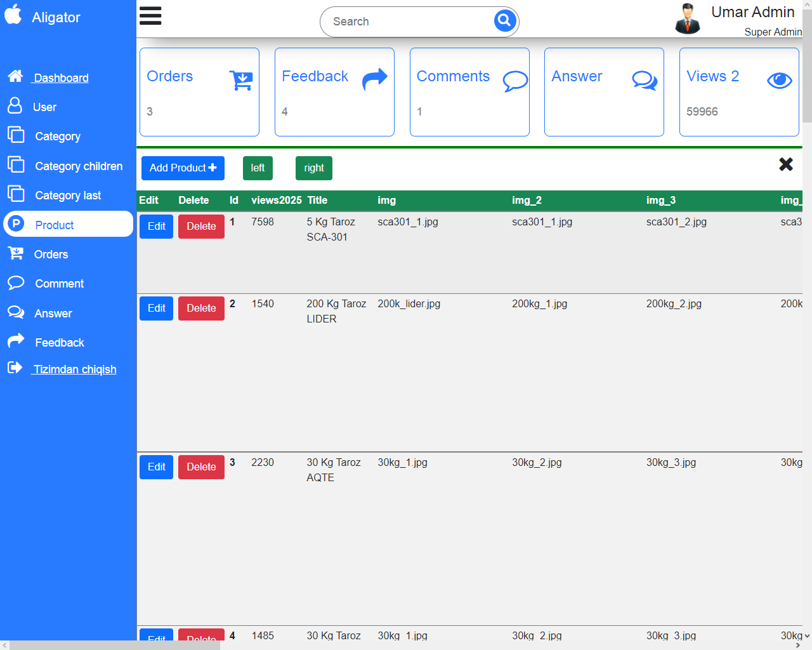Click the search magnifier icon
812x650 pixels.
(x=504, y=21)
